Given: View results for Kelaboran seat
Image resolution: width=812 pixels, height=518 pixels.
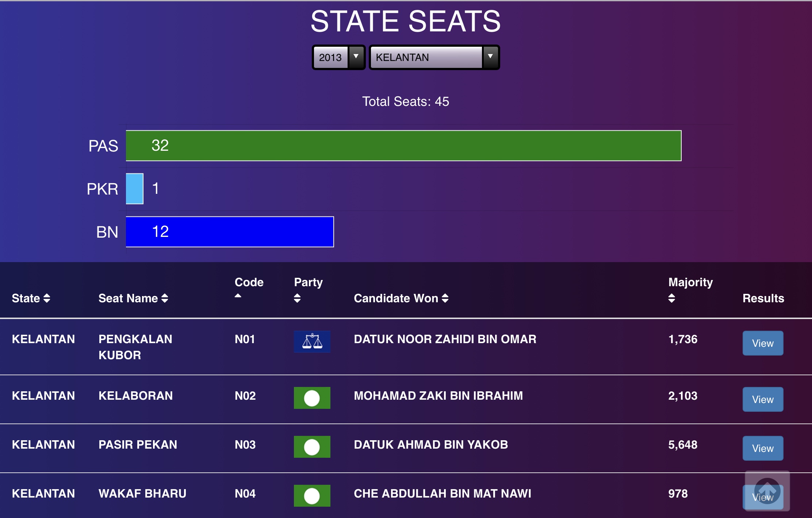Looking at the screenshot, I should click(763, 399).
